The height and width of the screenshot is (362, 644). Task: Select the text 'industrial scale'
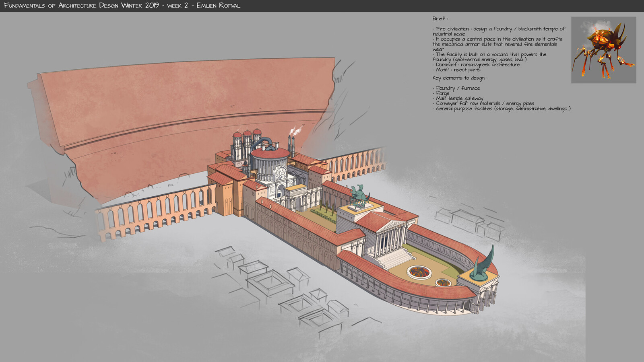pos(449,34)
